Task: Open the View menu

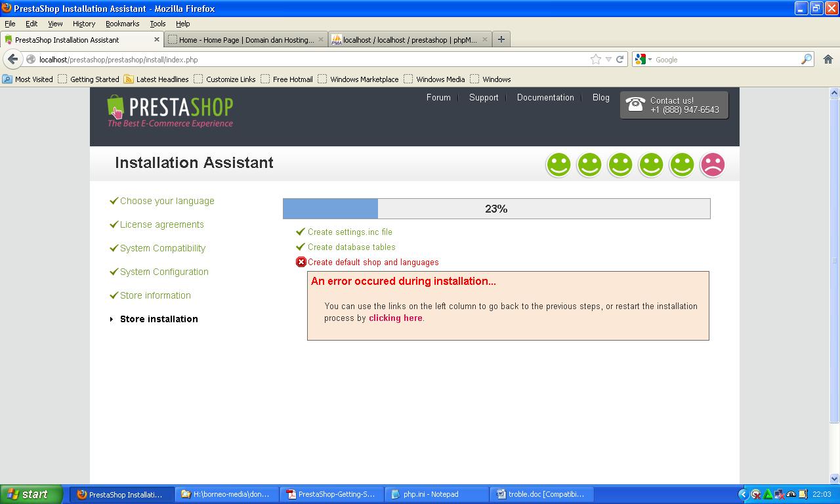Action: [55, 24]
